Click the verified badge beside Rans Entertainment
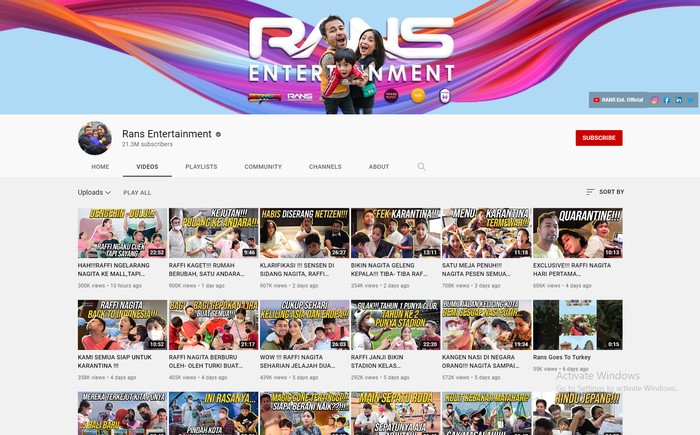700x435 pixels. pyautogui.click(x=218, y=134)
